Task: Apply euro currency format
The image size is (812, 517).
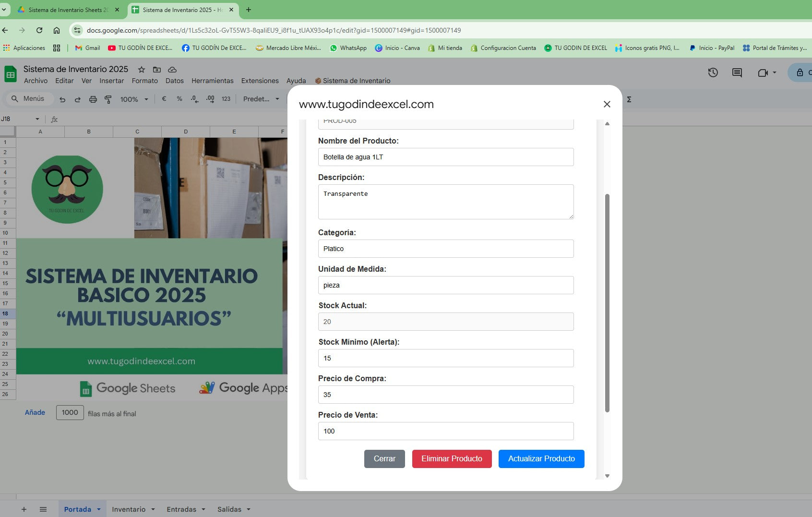Action: pos(164,99)
